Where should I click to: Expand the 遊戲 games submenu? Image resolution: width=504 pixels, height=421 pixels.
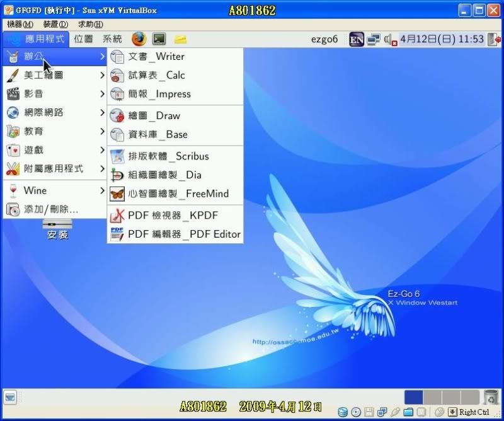55,150
